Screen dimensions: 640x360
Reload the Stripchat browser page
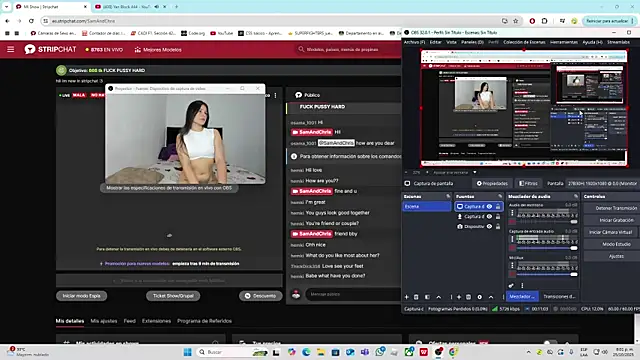(31, 21)
